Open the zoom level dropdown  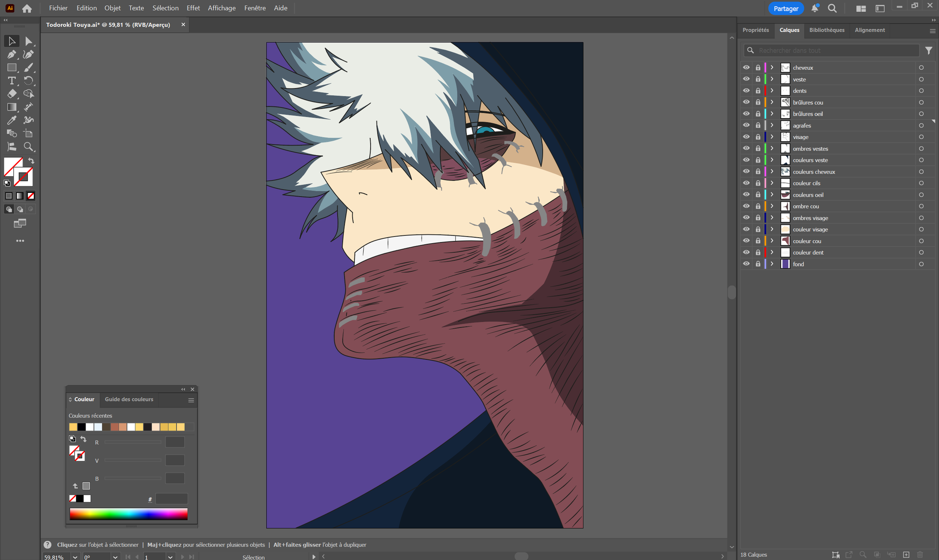75,557
